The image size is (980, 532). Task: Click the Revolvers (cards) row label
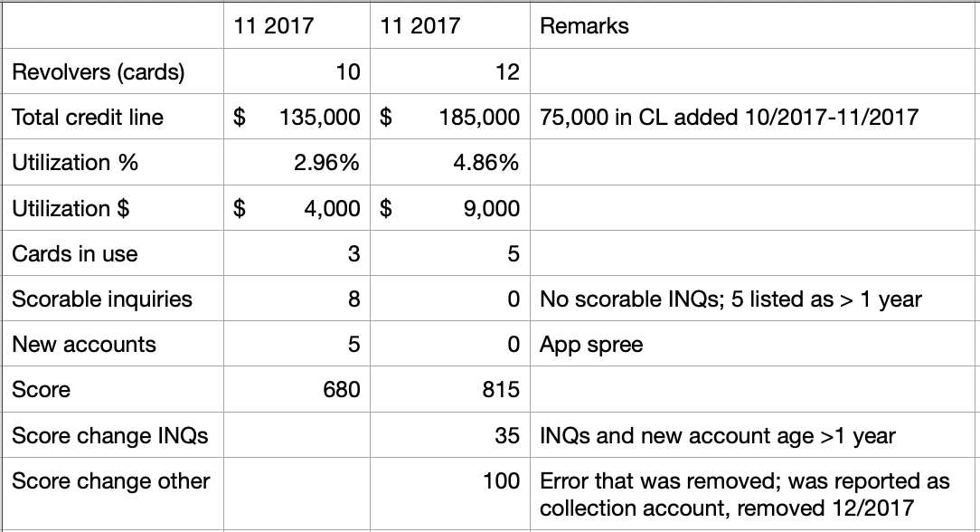[98, 72]
